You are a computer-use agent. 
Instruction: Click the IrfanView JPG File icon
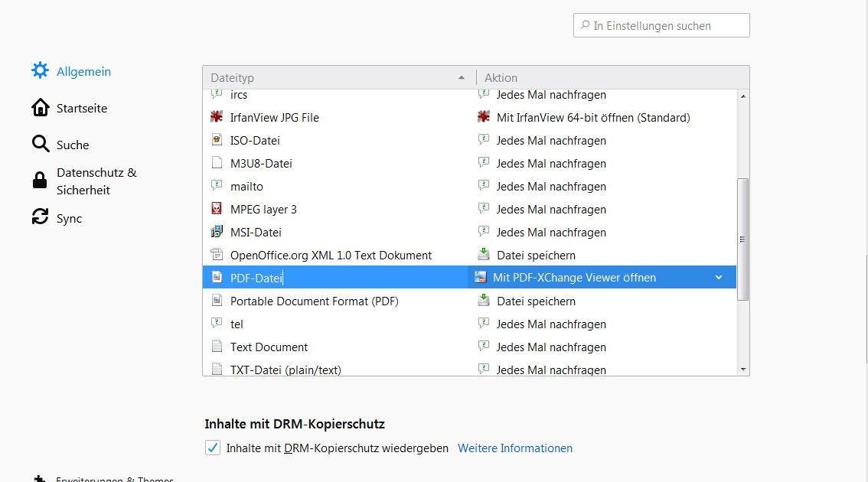point(217,118)
